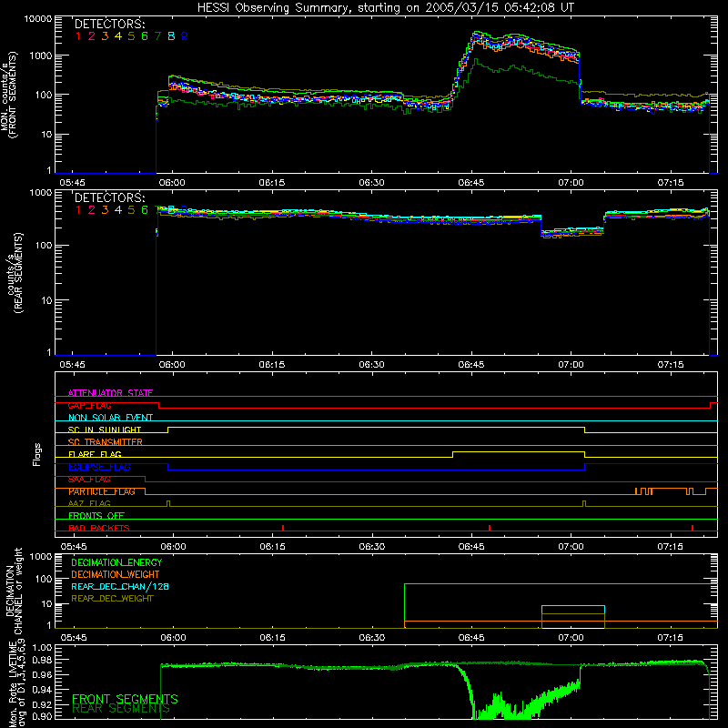The height and width of the screenshot is (728, 728).
Task: Click the magenta detector 2 label in the front segments panel
Action: tap(92, 36)
